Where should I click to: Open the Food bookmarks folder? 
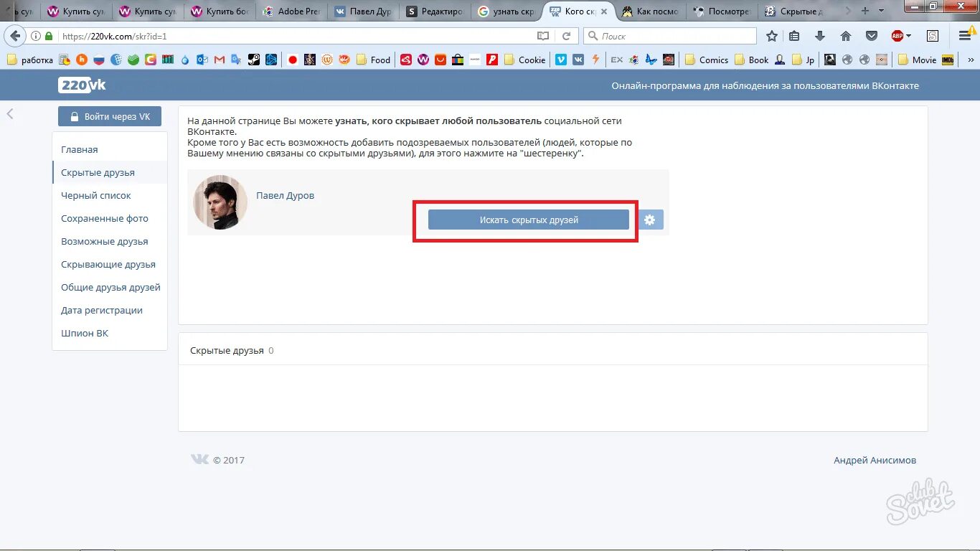click(374, 60)
